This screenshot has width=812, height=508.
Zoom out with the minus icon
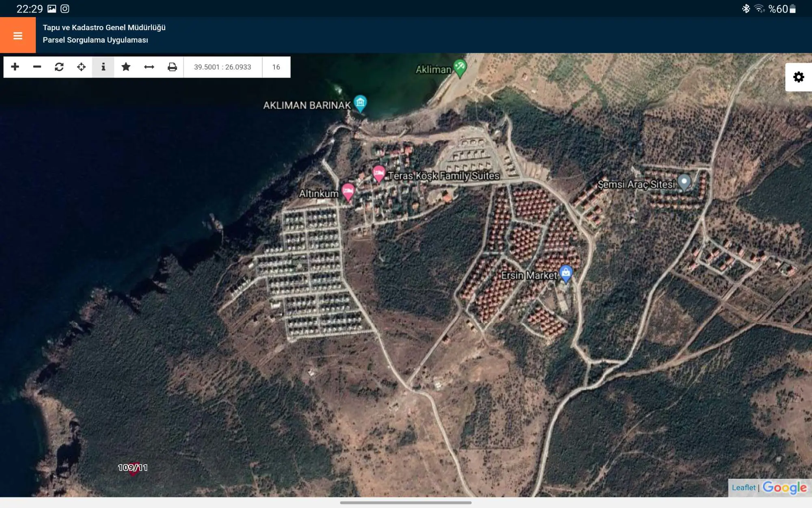(x=37, y=67)
